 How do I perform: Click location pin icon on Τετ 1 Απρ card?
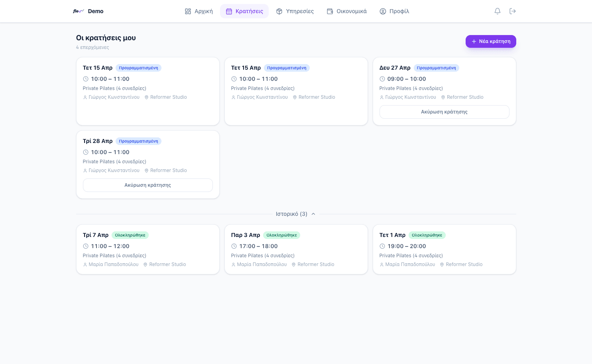442,264
